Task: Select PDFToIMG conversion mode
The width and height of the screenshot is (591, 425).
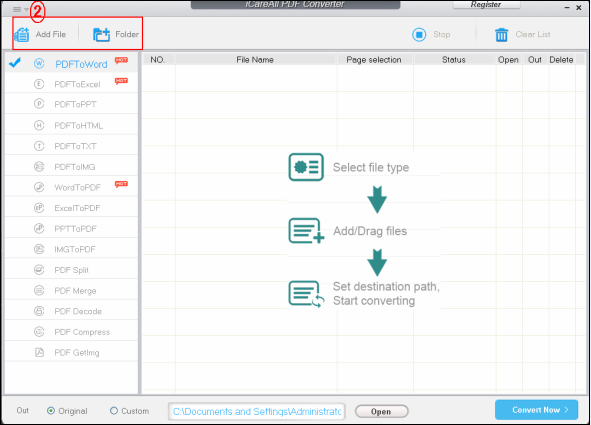Action: (72, 167)
